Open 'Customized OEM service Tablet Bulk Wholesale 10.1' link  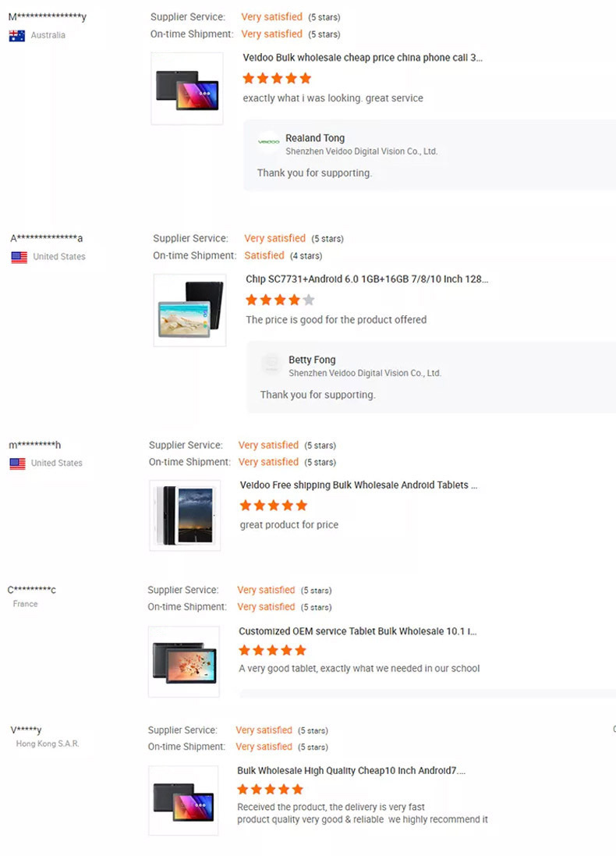click(x=357, y=631)
